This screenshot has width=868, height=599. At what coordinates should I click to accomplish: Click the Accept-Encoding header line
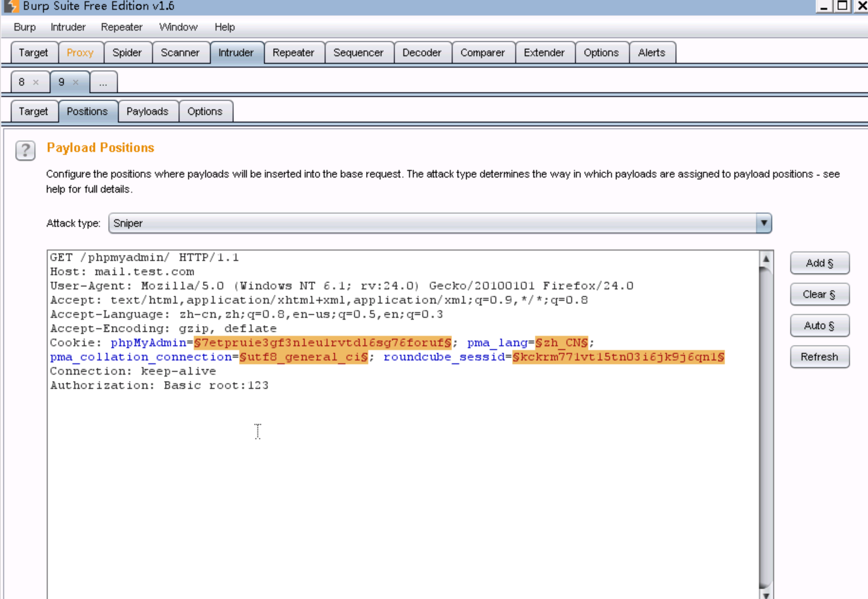click(163, 329)
